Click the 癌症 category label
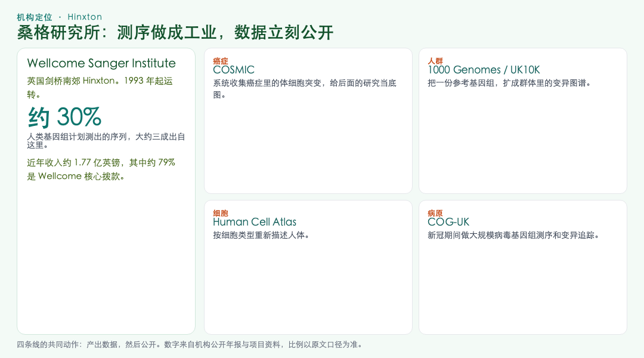The width and height of the screenshot is (644, 358). 221,61
